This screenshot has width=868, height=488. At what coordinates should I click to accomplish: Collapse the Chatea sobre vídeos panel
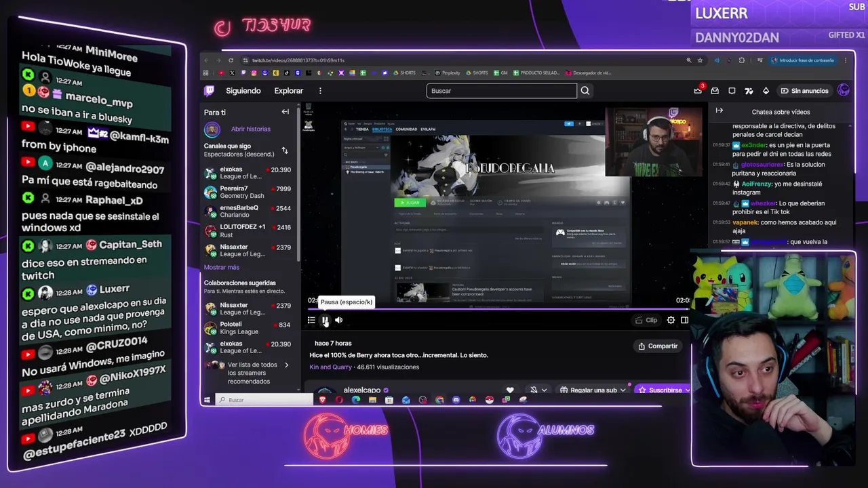click(x=719, y=111)
